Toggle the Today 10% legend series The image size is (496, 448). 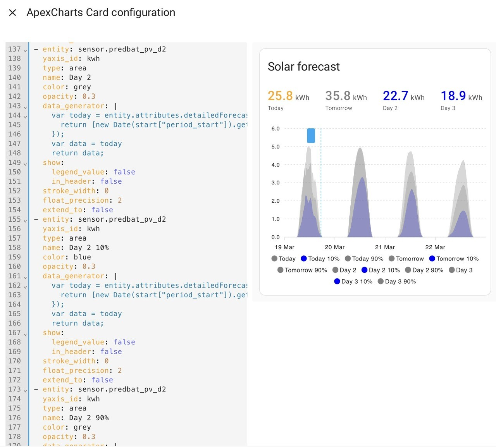click(320, 258)
